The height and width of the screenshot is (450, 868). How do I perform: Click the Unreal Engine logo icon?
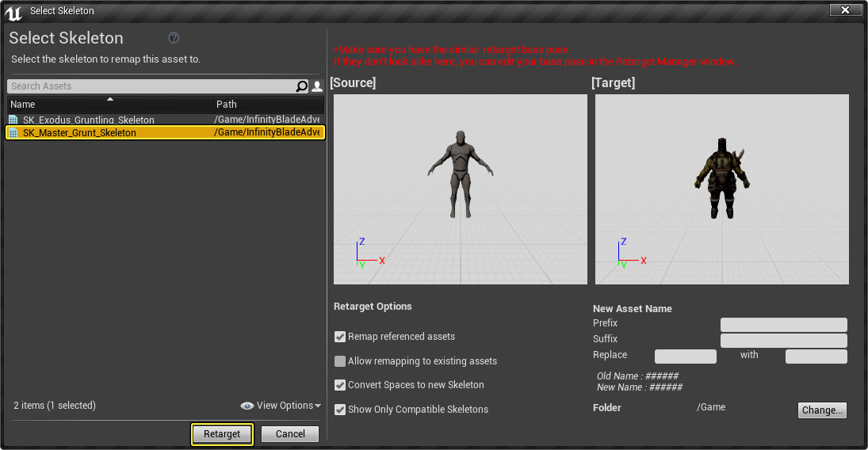(x=13, y=11)
